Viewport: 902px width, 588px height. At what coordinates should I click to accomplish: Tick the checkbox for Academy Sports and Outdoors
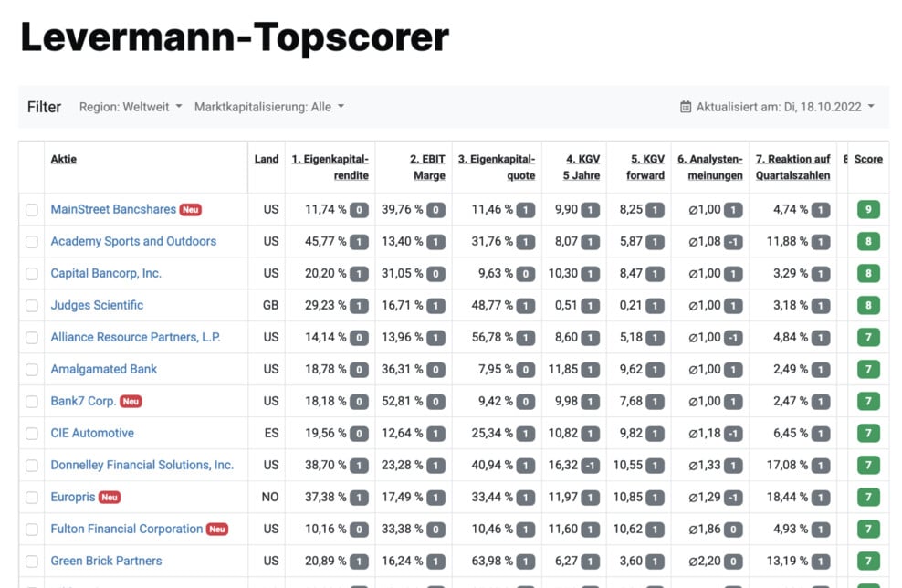(x=32, y=242)
